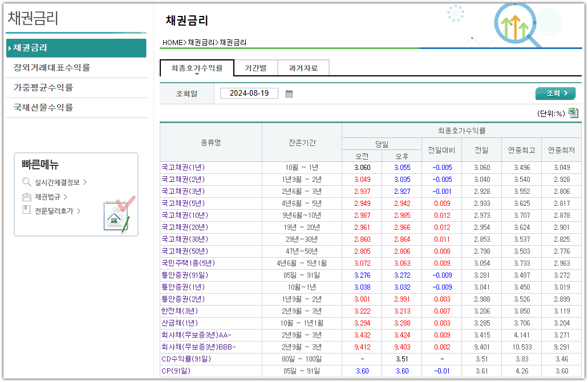Screen dimensions: 588x382
Task: Open the 회사채(무보증3년)BBB- link
Action: coord(197,346)
